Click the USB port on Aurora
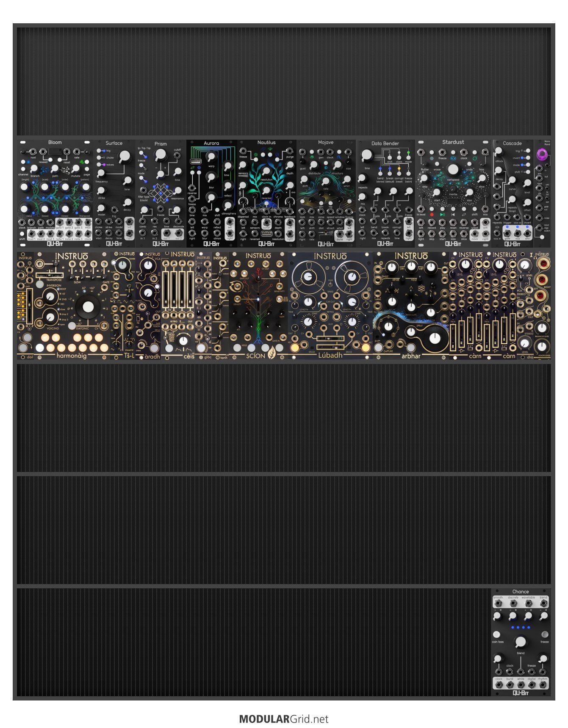This screenshot has width=568, height=728. (195, 161)
